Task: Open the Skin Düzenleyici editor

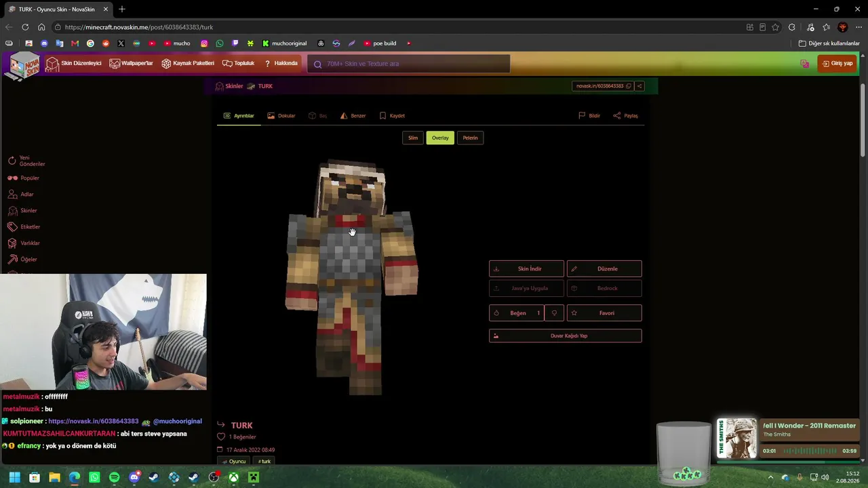Action: [73, 64]
